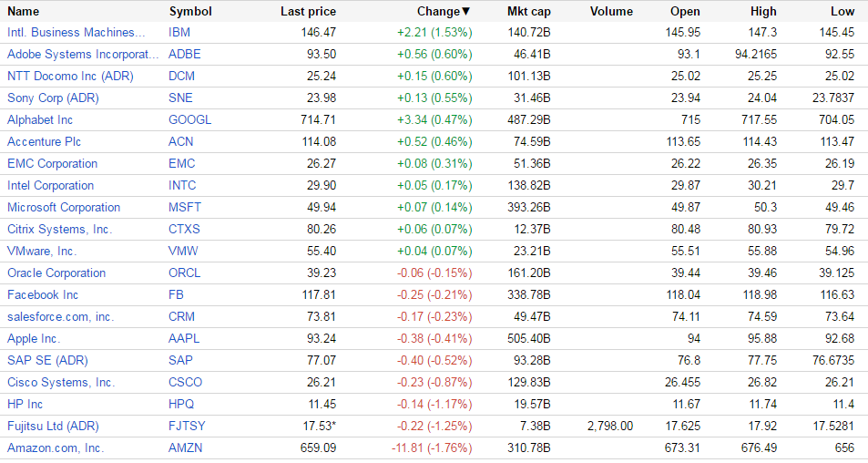Sort by Mkt cap column header

pyautogui.click(x=528, y=12)
